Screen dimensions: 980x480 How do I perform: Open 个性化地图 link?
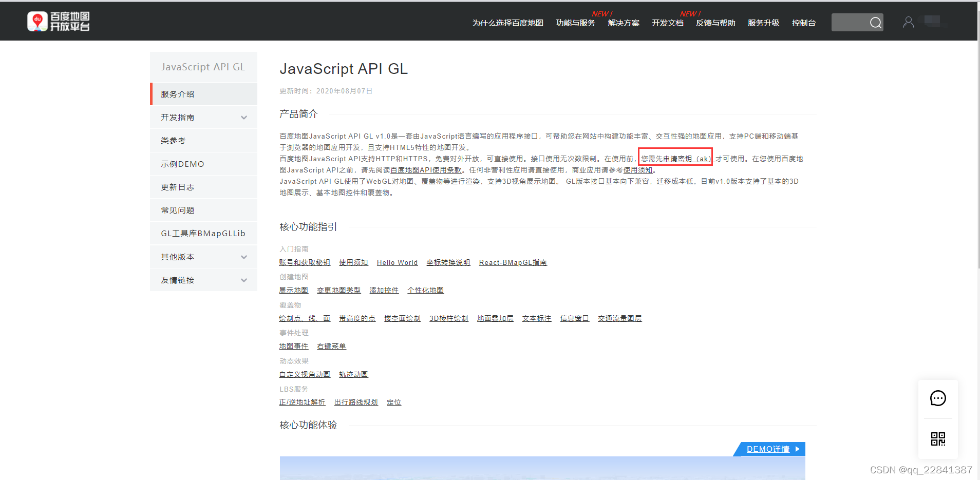coord(425,290)
